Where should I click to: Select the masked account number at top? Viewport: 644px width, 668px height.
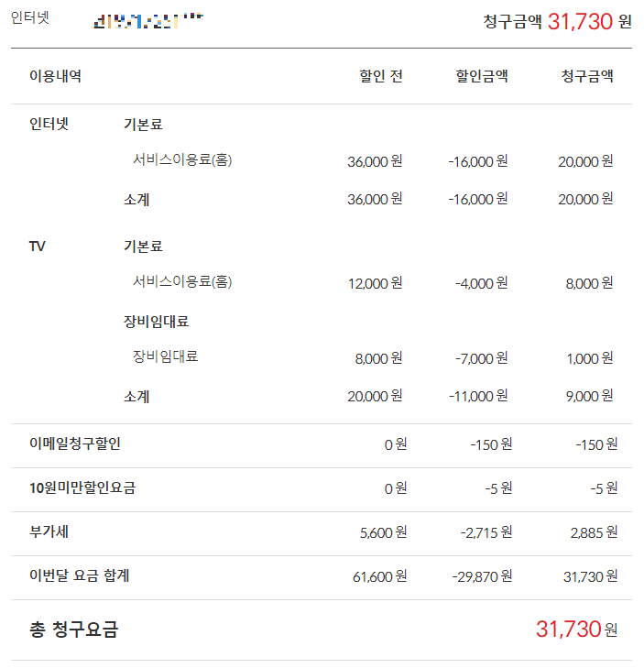[x=147, y=20]
